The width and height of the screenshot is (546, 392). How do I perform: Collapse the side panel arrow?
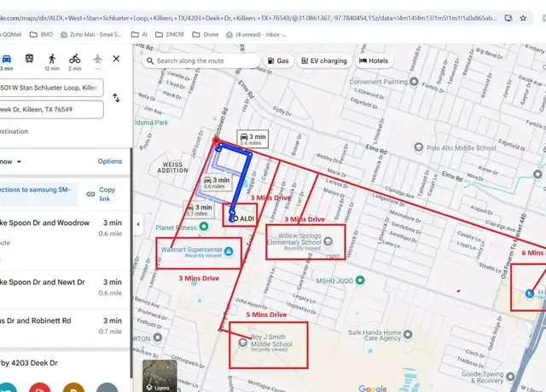(138, 224)
